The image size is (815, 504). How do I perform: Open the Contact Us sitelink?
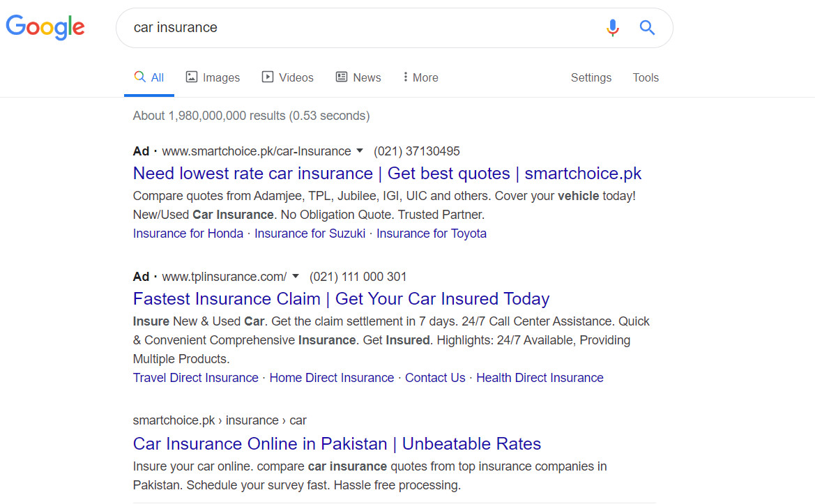(435, 378)
